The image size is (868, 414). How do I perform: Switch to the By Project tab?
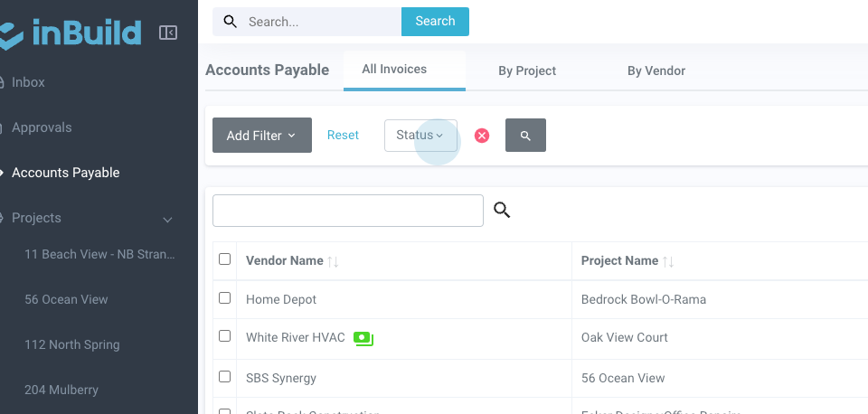click(527, 71)
